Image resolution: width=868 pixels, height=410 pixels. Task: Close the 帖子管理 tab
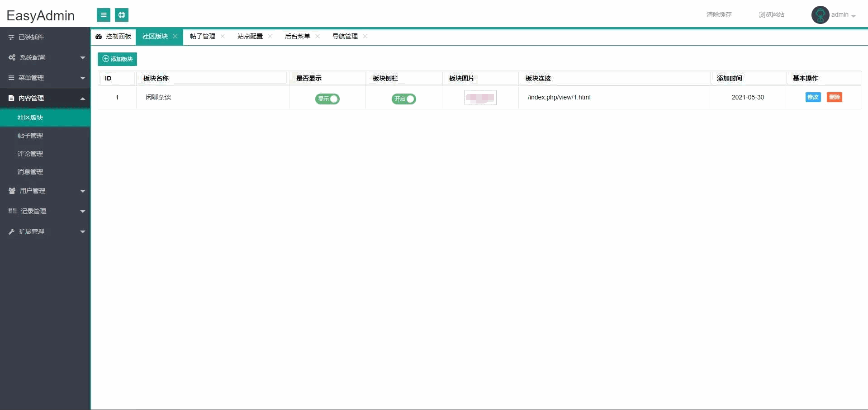tap(223, 36)
